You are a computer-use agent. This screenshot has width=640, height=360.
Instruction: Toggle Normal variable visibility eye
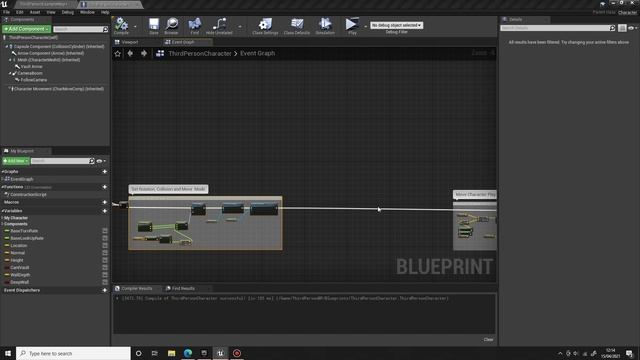105,253
